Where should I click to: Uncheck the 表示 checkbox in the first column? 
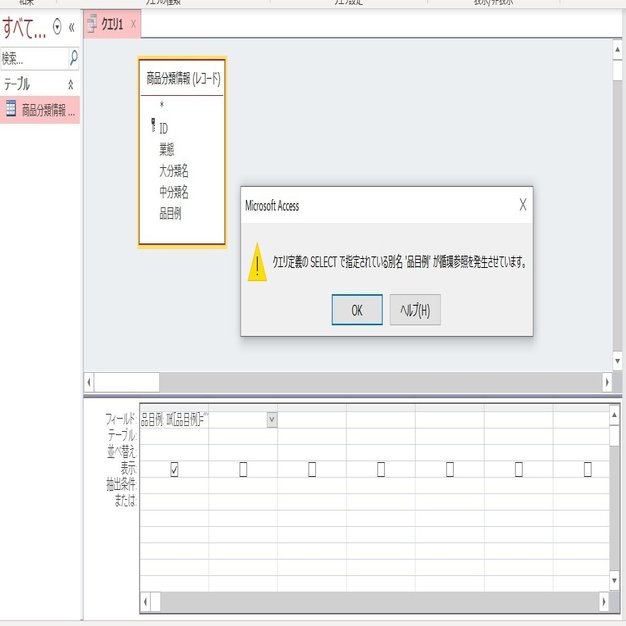pyautogui.click(x=174, y=470)
